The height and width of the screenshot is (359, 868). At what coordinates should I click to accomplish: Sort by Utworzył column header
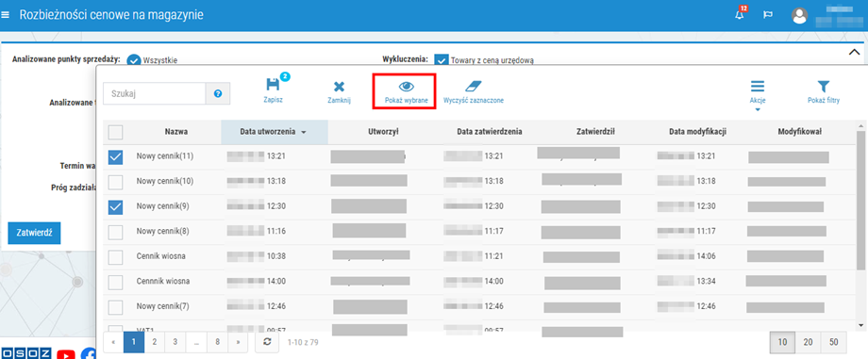(x=383, y=132)
